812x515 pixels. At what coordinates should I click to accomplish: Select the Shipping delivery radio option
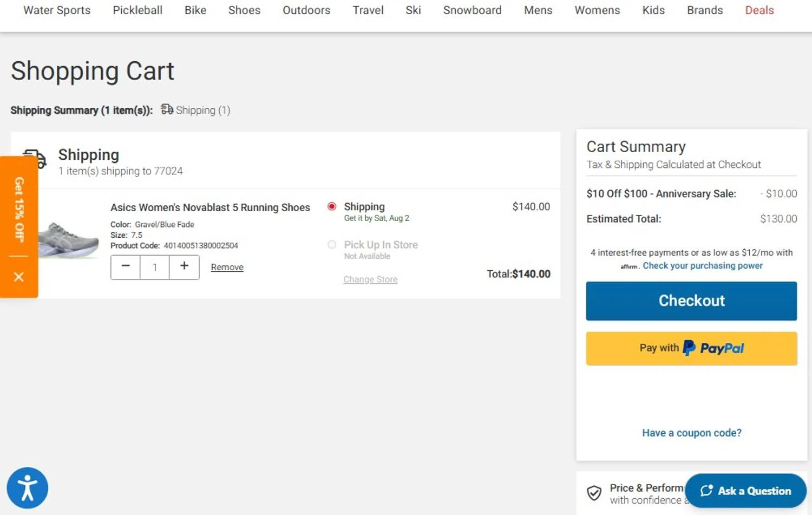(x=332, y=206)
